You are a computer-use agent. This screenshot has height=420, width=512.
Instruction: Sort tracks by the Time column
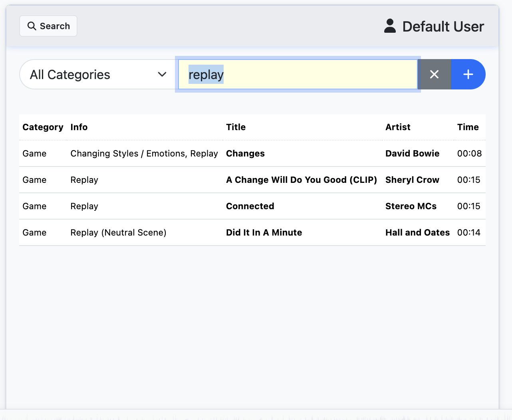[x=468, y=127]
